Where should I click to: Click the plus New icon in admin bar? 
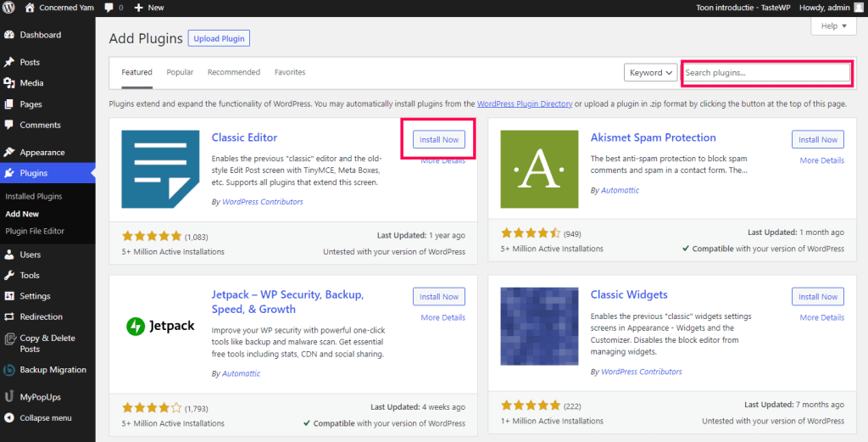point(138,8)
